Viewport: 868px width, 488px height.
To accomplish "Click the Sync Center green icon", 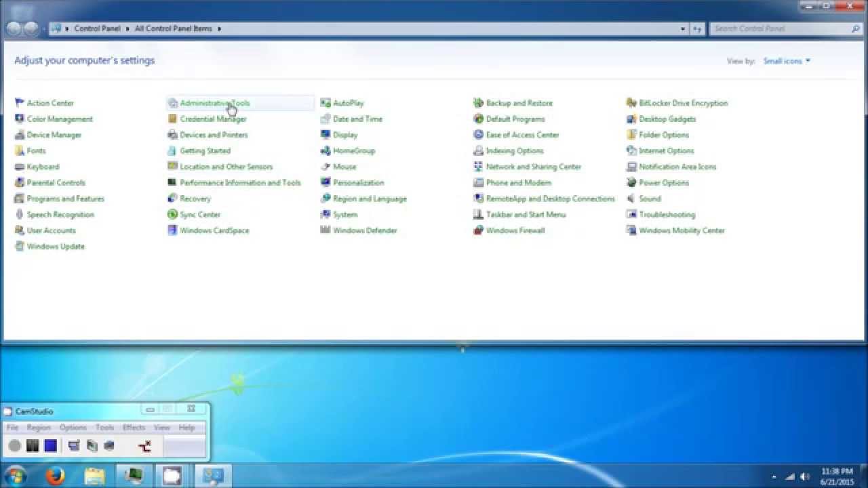I will click(173, 214).
